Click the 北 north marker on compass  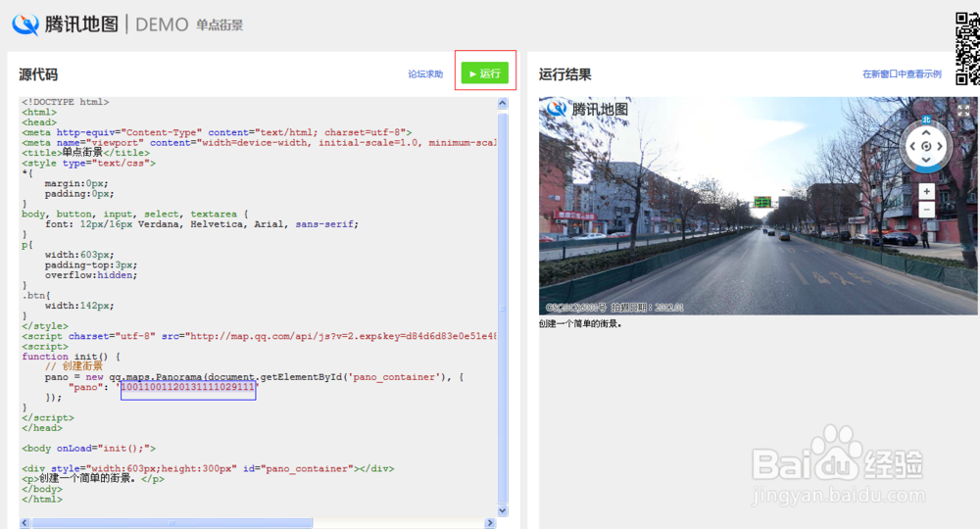click(926, 120)
